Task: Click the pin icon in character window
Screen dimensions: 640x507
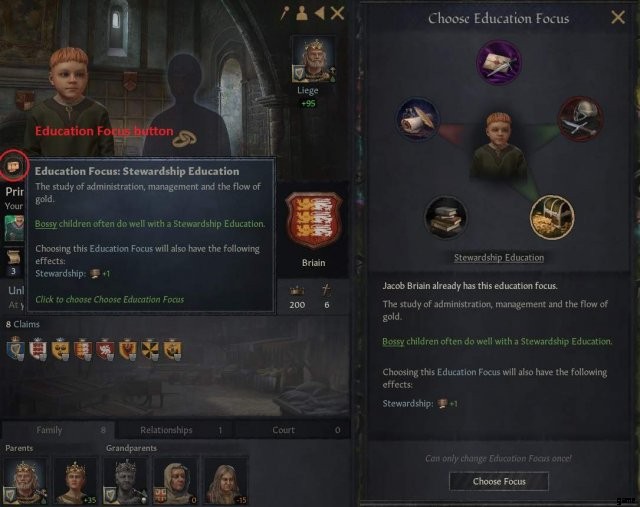Action: [x=284, y=13]
